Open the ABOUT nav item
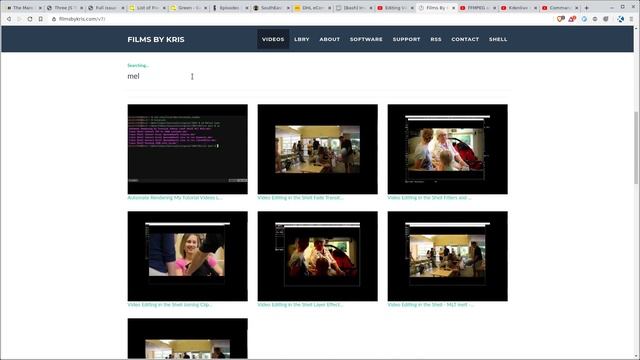 pyautogui.click(x=329, y=39)
